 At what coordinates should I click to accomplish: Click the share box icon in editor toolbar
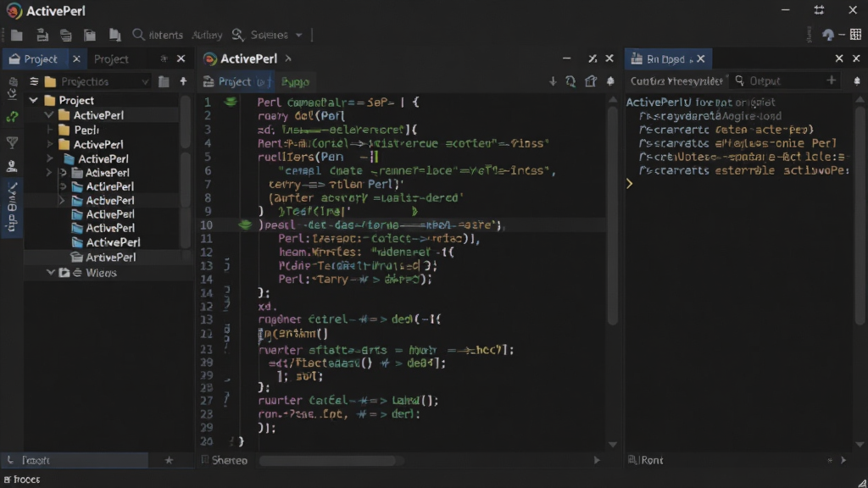[x=591, y=81]
